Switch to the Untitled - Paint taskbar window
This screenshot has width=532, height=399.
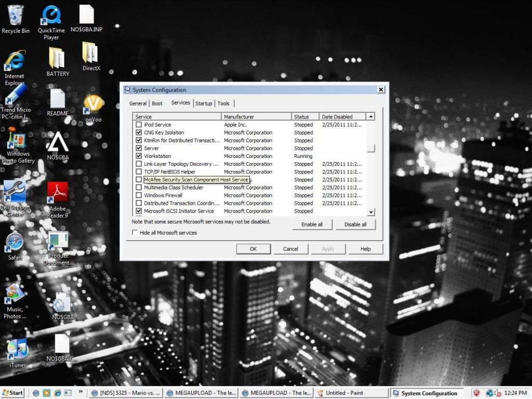tap(351, 393)
